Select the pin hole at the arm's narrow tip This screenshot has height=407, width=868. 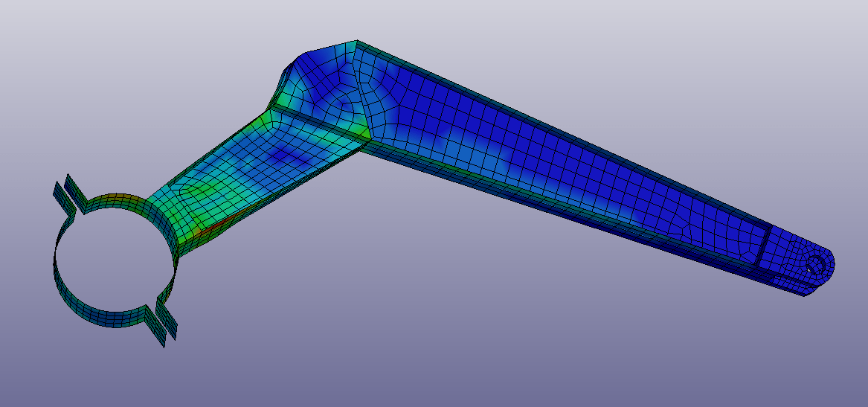[x=816, y=264]
